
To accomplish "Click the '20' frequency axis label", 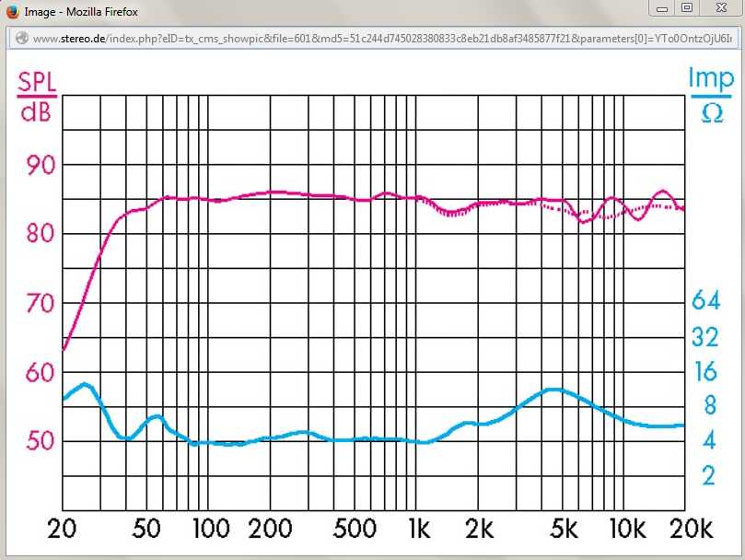I will 63,529.
